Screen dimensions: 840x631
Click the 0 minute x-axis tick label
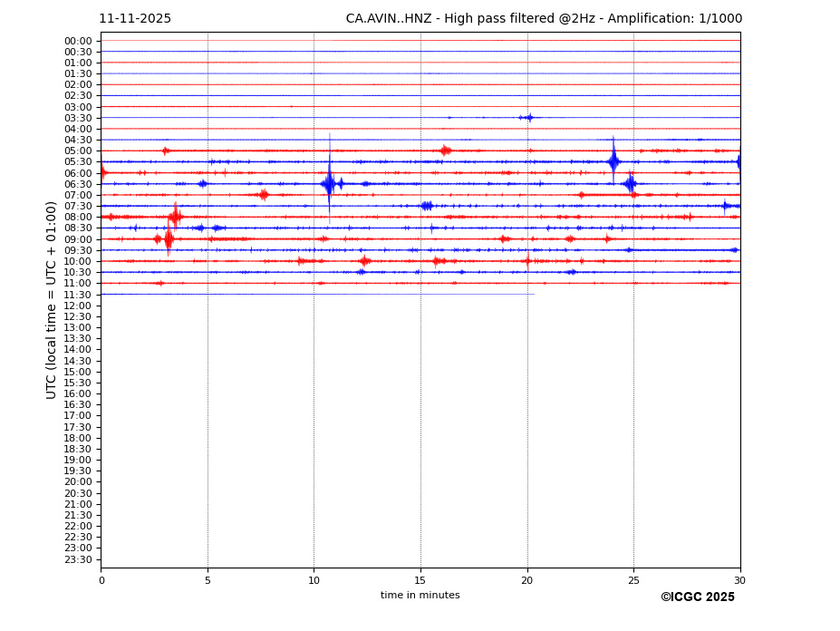pyautogui.click(x=101, y=580)
